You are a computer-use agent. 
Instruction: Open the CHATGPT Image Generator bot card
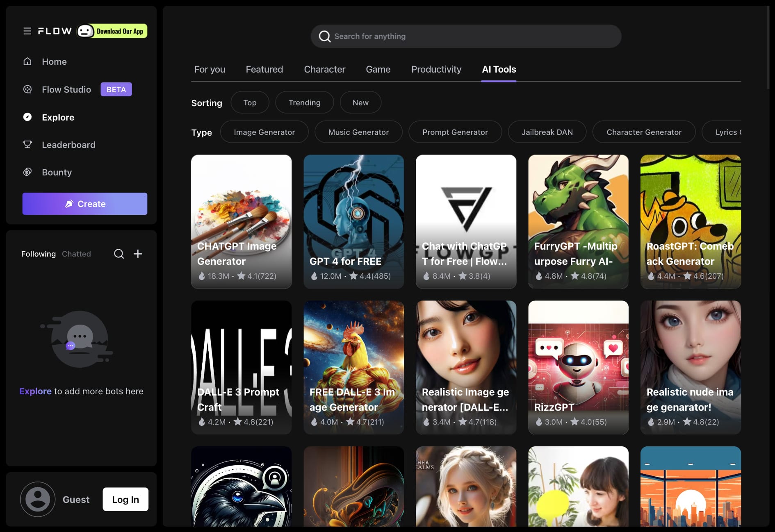pos(242,222)
